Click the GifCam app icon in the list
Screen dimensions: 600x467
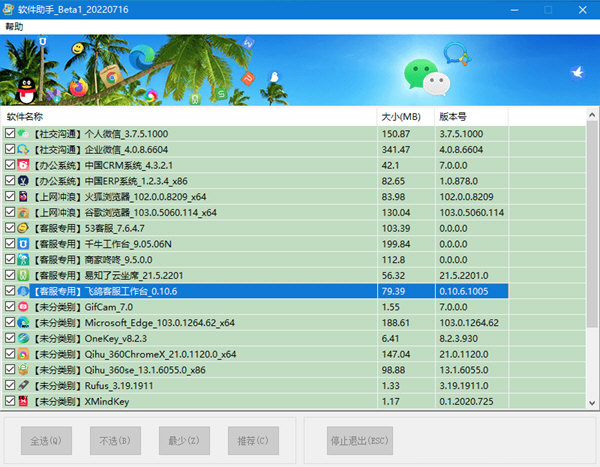24,307
